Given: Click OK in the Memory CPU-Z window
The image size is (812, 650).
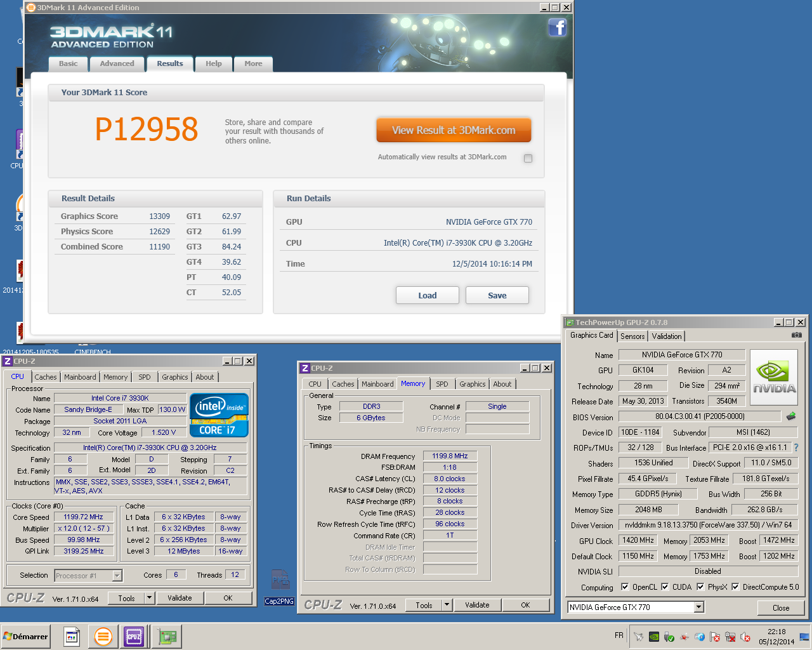Looking at the screenshot, I should (525, 605).
